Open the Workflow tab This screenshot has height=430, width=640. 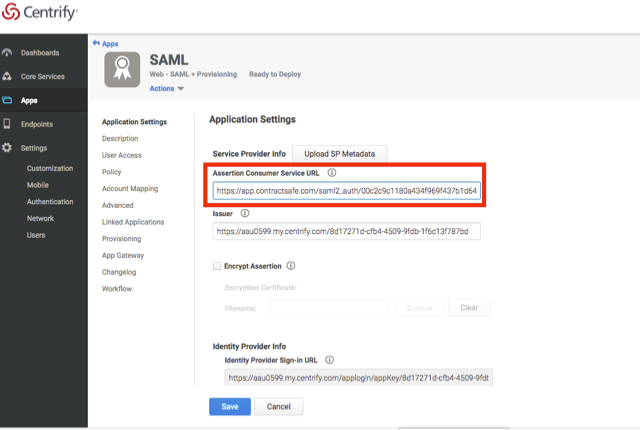coord(117,288)
